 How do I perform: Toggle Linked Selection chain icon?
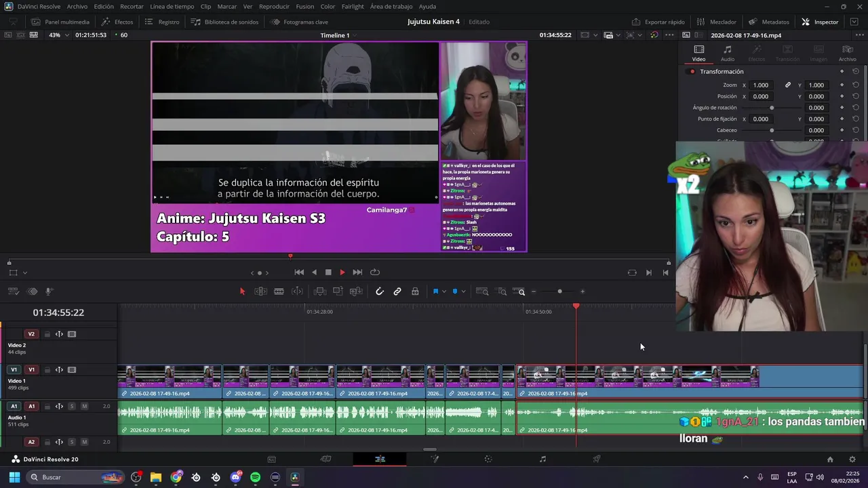397,291
